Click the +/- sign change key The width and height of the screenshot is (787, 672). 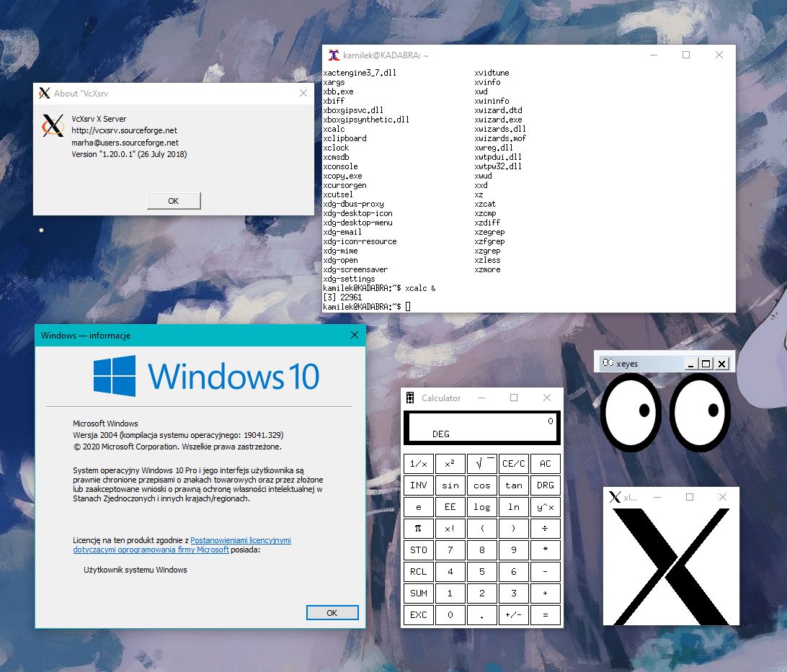(513, 615)
